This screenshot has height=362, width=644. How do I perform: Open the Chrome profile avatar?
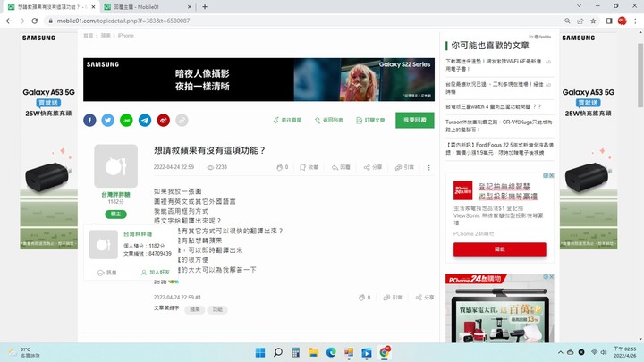(623, 21)
